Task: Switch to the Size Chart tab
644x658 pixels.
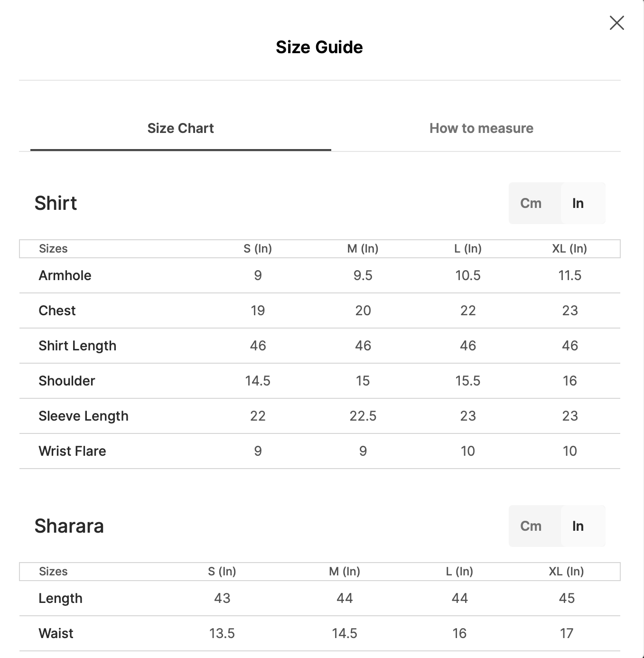Action: 180,128
